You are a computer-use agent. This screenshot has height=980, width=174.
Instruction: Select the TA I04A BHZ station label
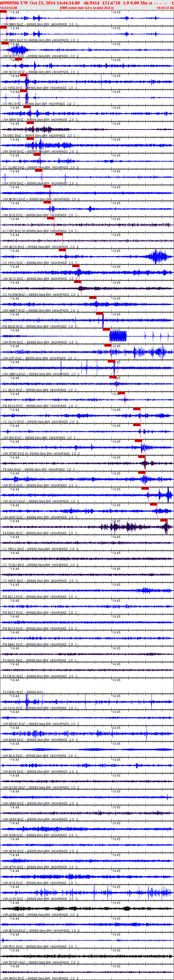[40, 470]
